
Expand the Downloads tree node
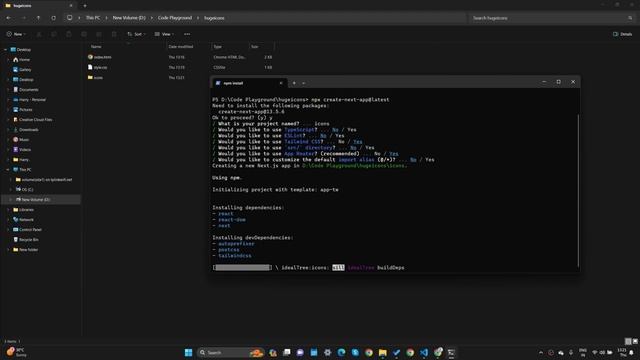click(x=8, y=130)
